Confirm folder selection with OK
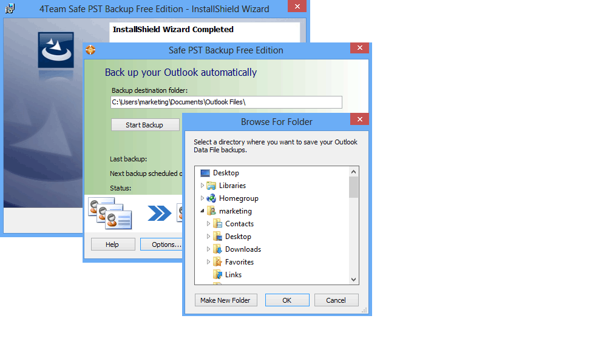This screenshot has width=607, height=364. point(287,300)
